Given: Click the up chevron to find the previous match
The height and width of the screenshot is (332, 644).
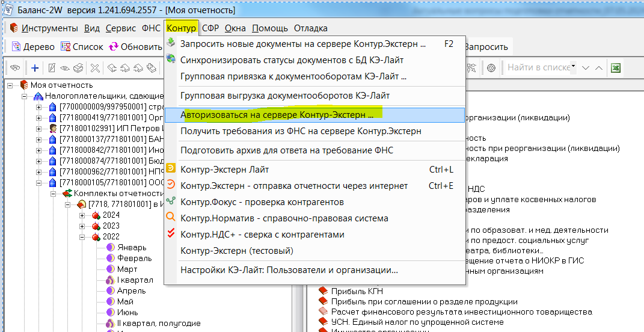Looking at the screenshot, I should click(599, 68).
